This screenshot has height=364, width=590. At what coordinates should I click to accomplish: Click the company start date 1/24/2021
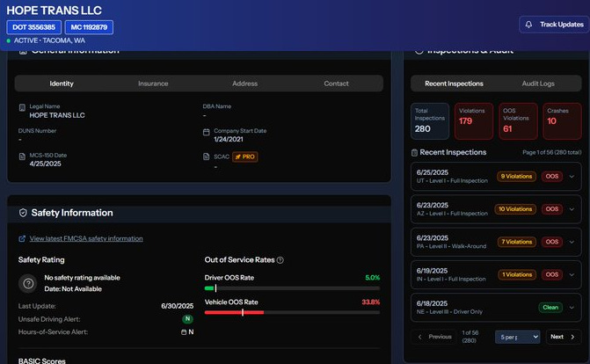(229, 139)
